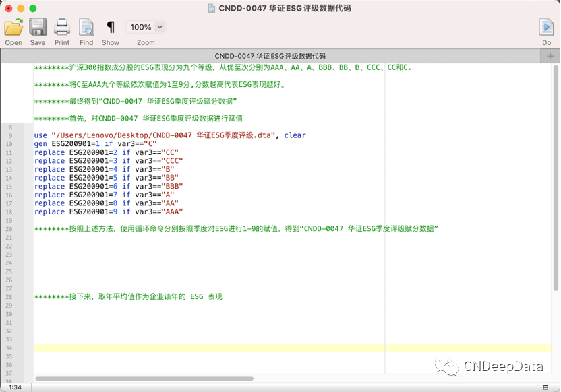This screenshot has width=561, height=392.
Task: Click the line replace ESG200901=2 if var3=="CC"
Action: [107, 153]
